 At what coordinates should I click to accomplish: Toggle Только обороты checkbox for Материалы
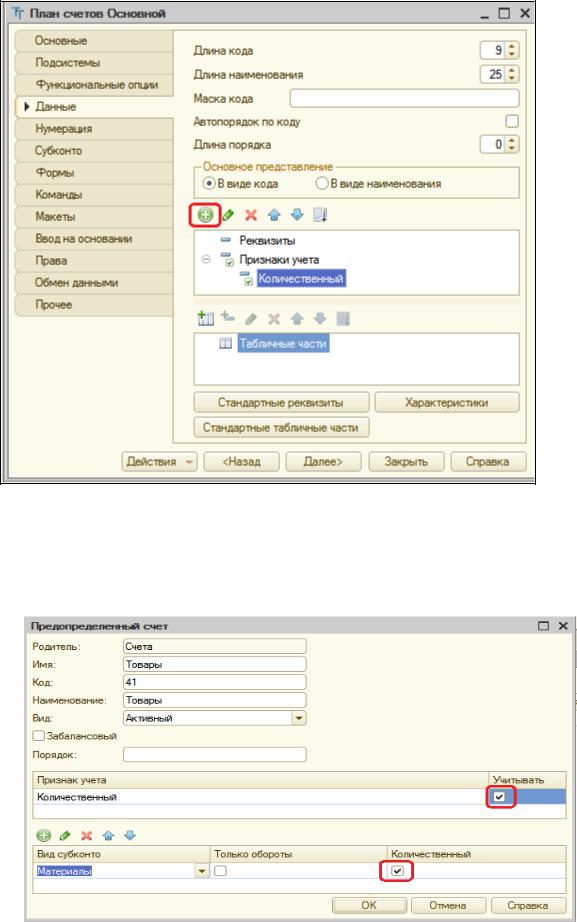click(x=220, y=871)
